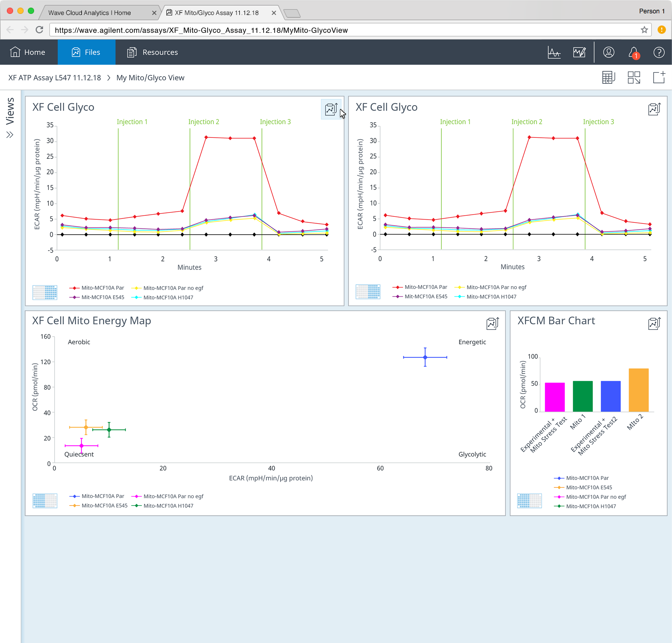Viewport: 672px width, 643px height.
Task: Toggle Mito-MCF10A H1047 legend in Bar Chart
Action: 585,506
